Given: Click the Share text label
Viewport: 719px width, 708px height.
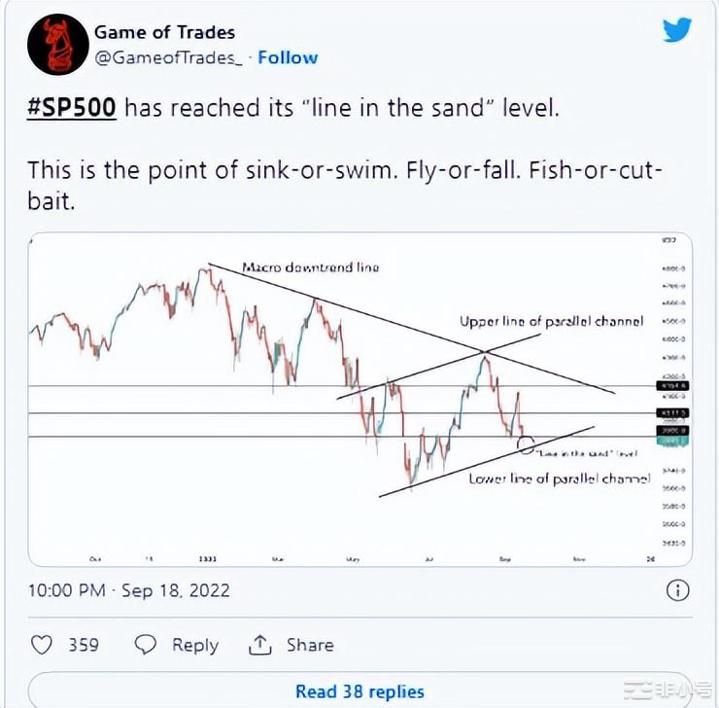Looking at the screenshot, I should coord(308,645).
